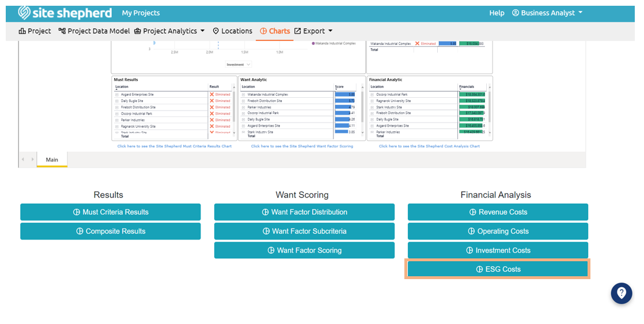This screenshot has height=324, width=644.
Task: Open Composite Results chart button
Action: coord(111,231)
